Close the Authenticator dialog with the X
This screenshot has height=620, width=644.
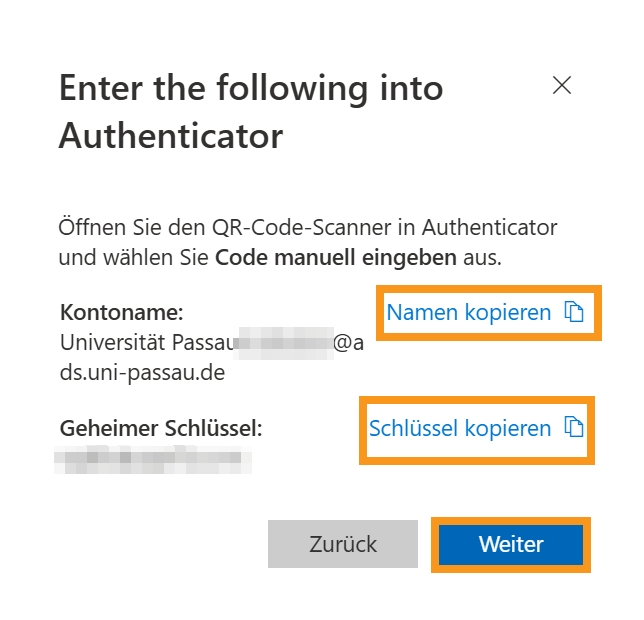pos(562,85)
